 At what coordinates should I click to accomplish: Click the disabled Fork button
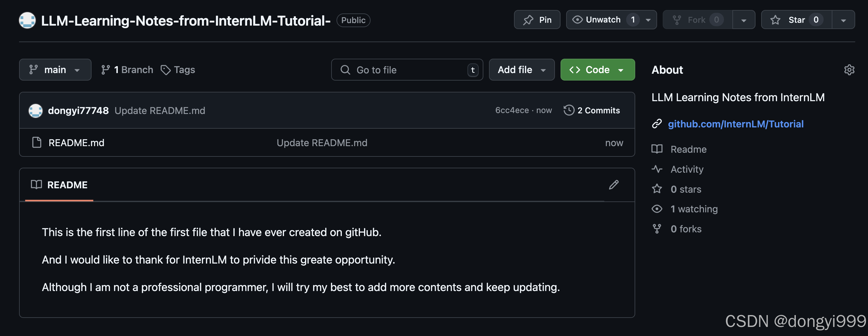(x=697, y=20)
